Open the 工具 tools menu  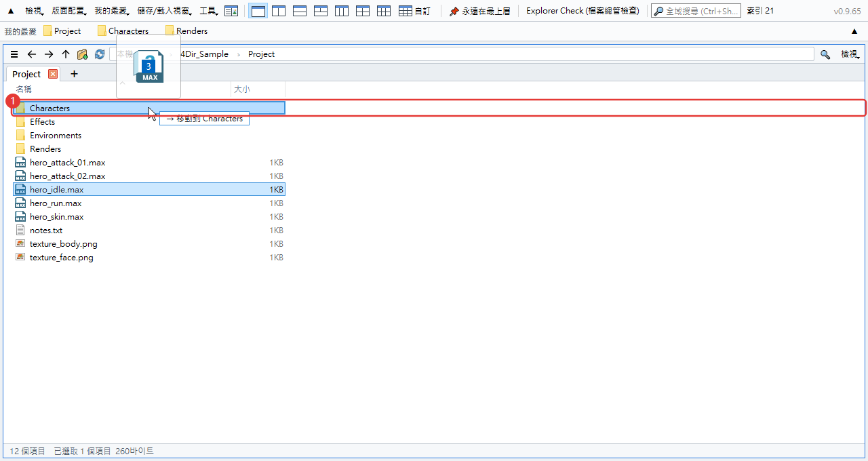tap(209, 11)
